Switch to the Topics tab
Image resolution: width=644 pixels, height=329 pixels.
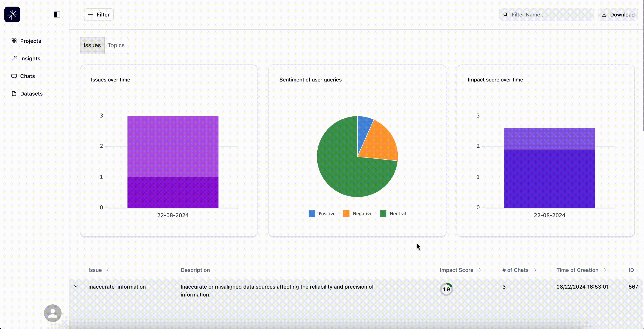point(116,45)
